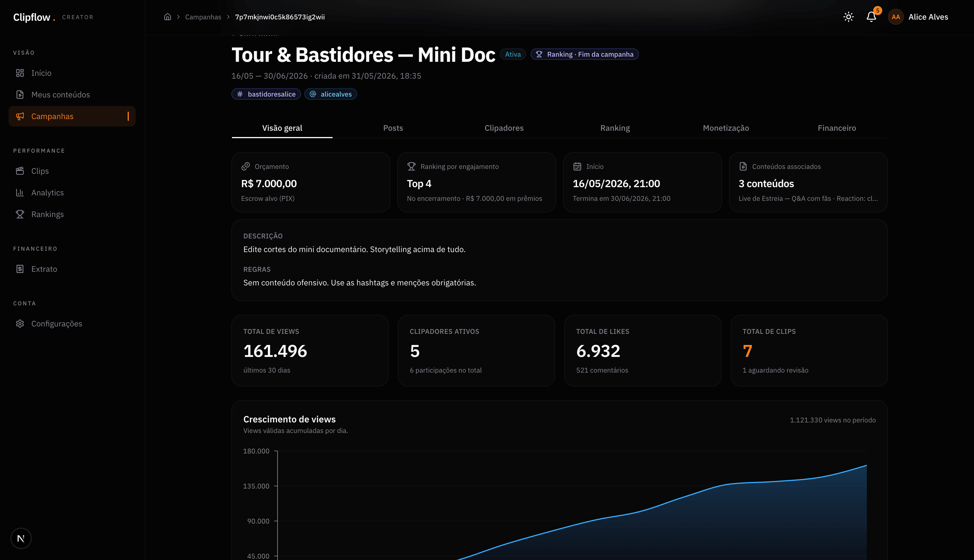Switch to the Visão geral tab
This screenshot has height=560, width=974.
(x=282, y=128)
